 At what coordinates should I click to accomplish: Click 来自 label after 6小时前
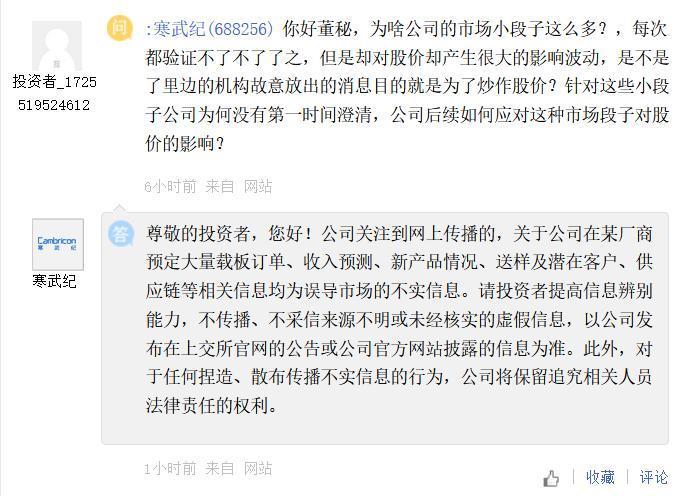click(220, 186)
